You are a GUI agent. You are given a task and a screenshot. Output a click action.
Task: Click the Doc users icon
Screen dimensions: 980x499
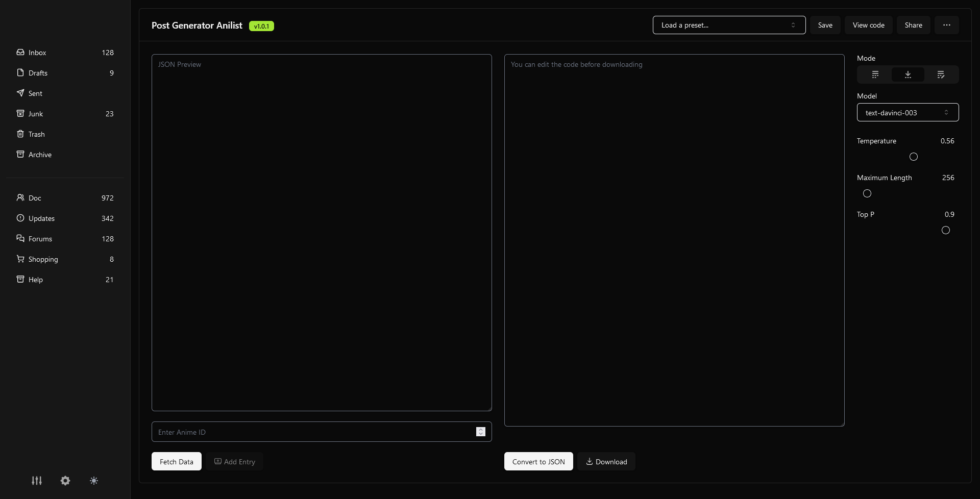click(x=20, y=197)
